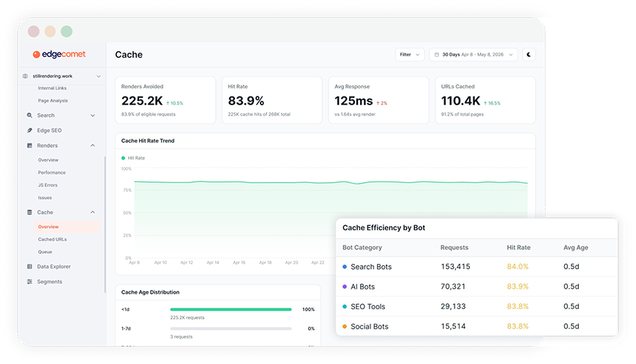Screen dimensions: 636x364
Task: Click the Cache database icon in sidebar
Action: (29, 212)
